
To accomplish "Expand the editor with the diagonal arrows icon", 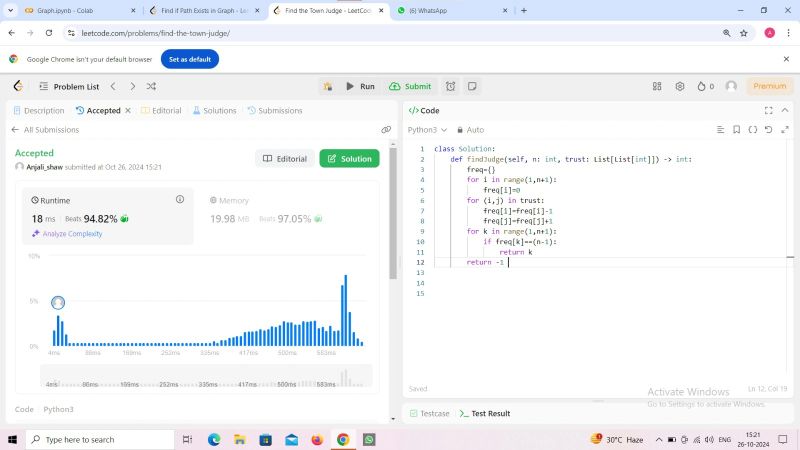I will tap(785, 130).
